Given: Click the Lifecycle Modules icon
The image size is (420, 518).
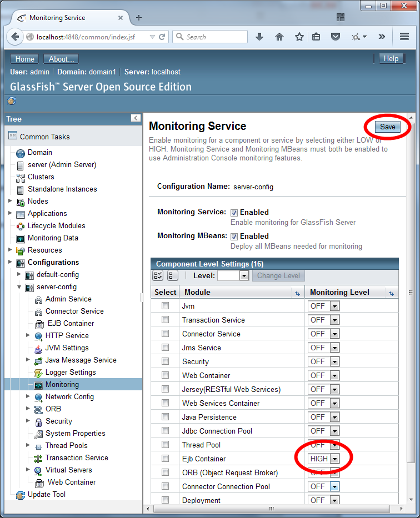Looking at the screenshot, I should click(19, 226).
